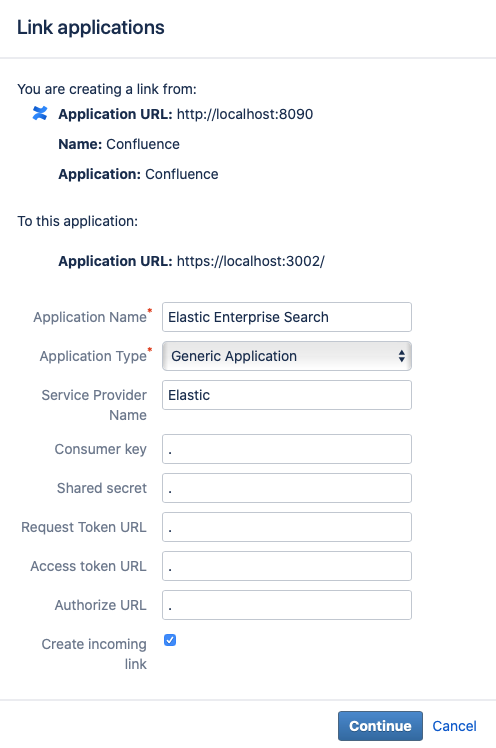The width and height of the screenshot is (496, 748).
Task: Click the Continue button
Action: click(x=380, y=726)
